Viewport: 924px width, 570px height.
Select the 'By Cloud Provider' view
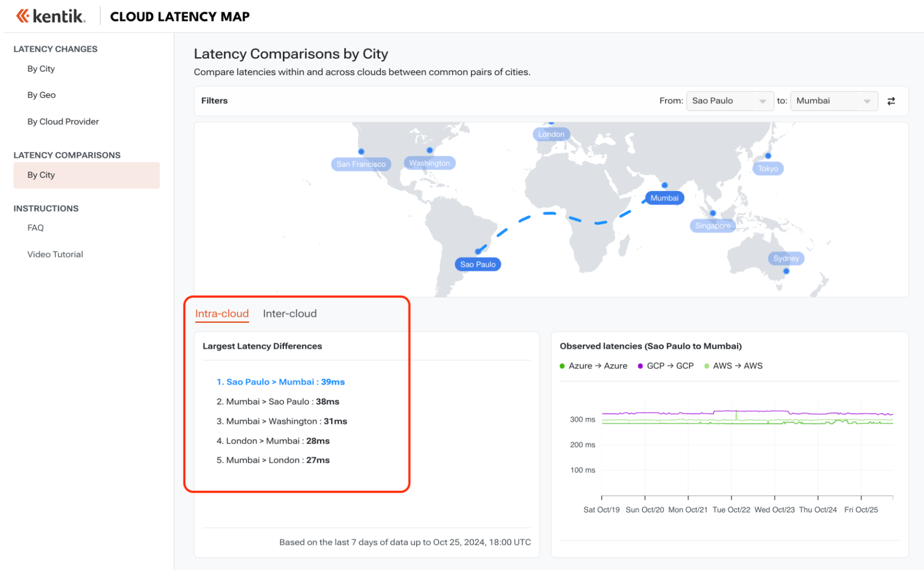pos(63,121)
